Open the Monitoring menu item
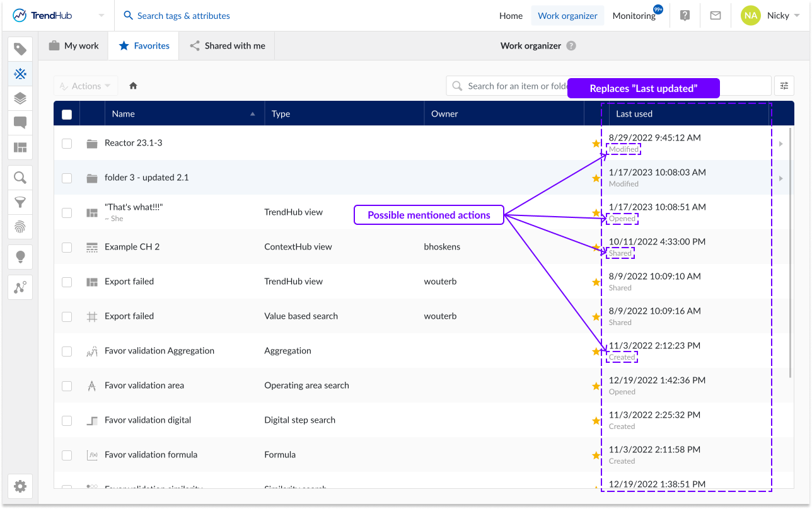Screen dimensions: 812x509 coord(634,14)
